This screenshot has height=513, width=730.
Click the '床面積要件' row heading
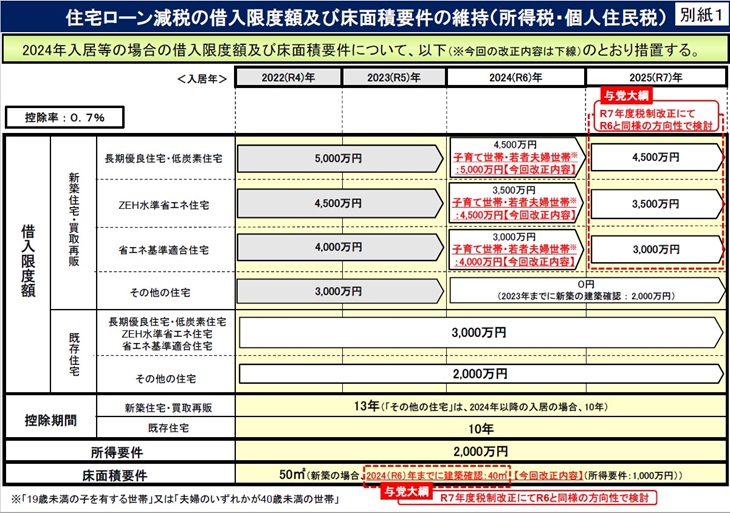(x=115, y=475)
